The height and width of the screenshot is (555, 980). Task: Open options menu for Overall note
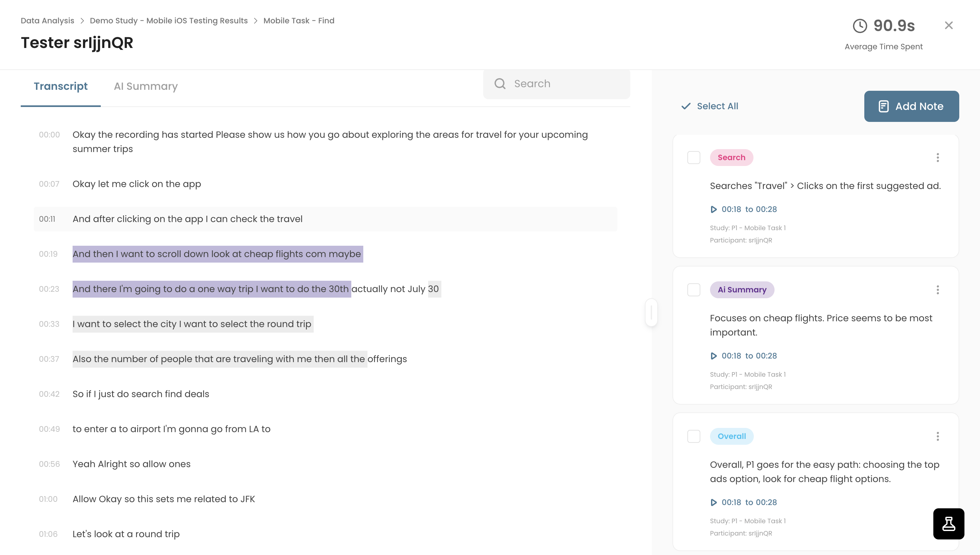[x=938, y=436]
